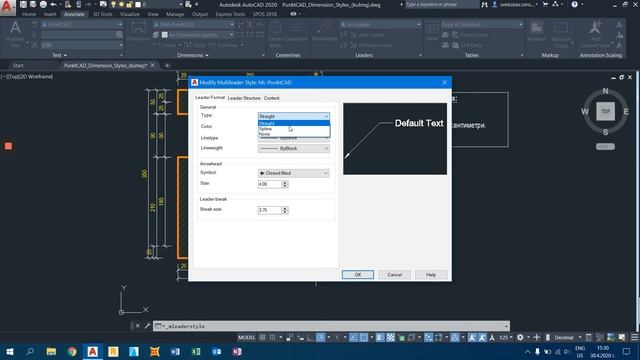Image resolution: width=640 pixels, height=360 pixels.
Task: Click the Multiline Text tool icon
Action: tap(16, 29)
